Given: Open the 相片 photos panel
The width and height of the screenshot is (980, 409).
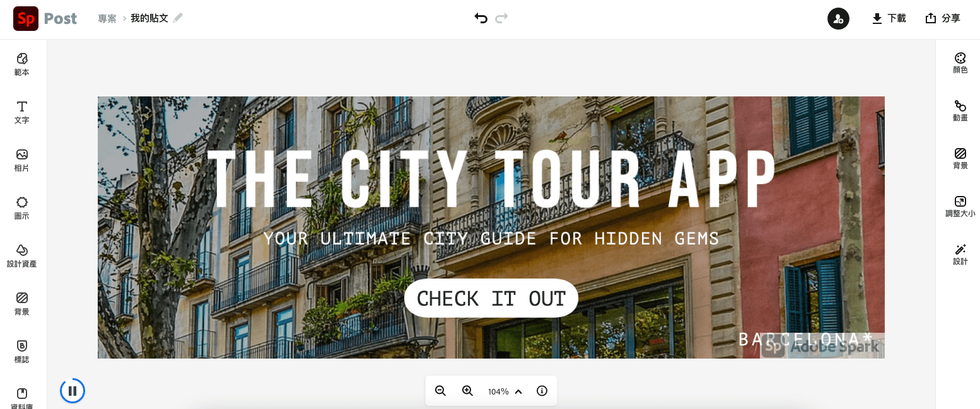Looking at the screenshot, I should click(x=22, y=160).
